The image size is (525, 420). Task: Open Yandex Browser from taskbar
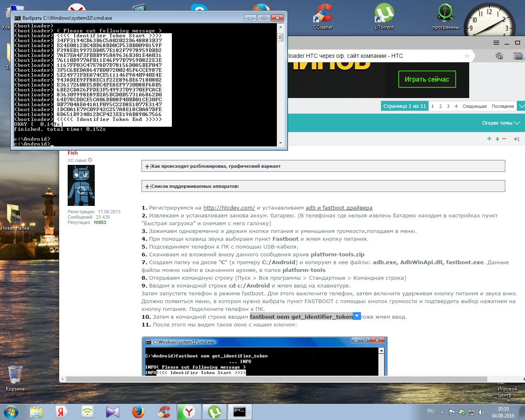(x=189, y=411)
